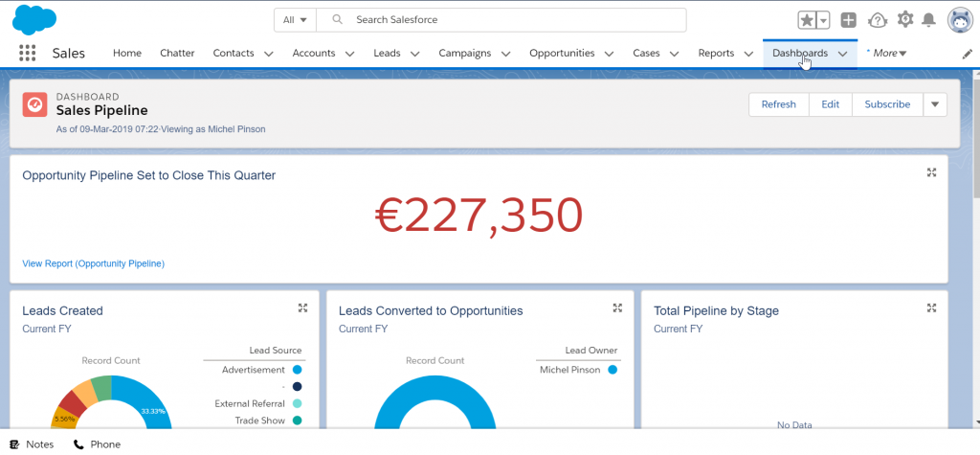
Task: Click Leads Converted to Opportunities title
Action: pyautogui.click(x=431, y=311)
